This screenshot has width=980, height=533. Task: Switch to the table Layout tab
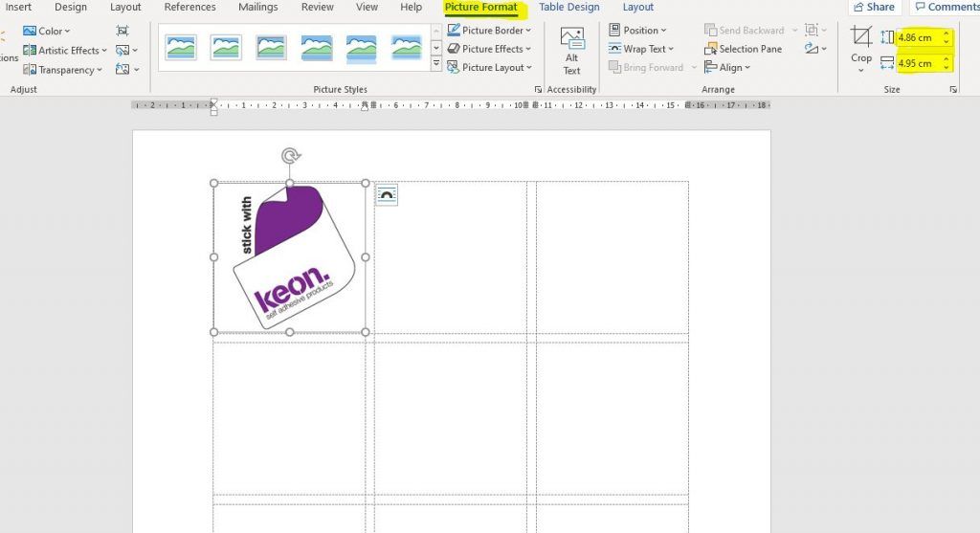click(x=638, y=7)
